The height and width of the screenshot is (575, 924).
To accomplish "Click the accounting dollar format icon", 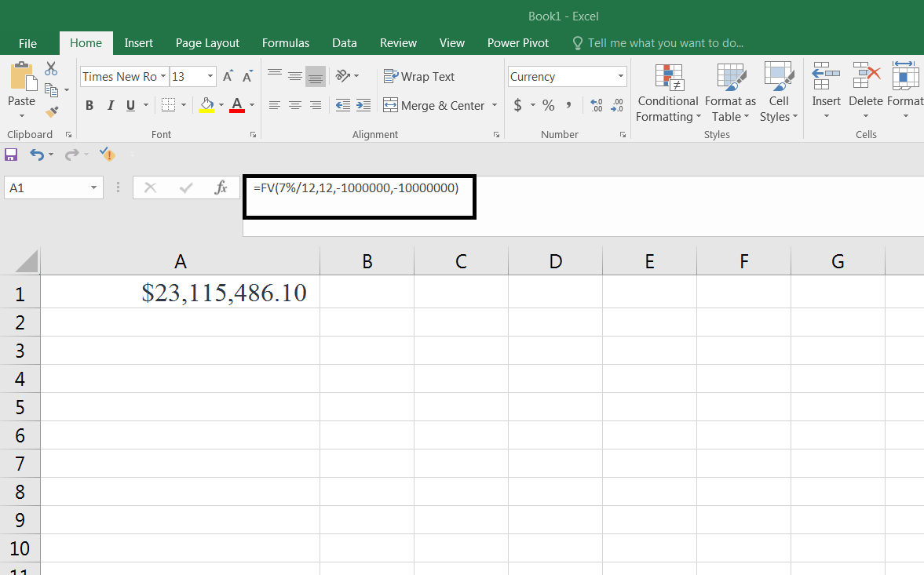I will coord(517,105).
